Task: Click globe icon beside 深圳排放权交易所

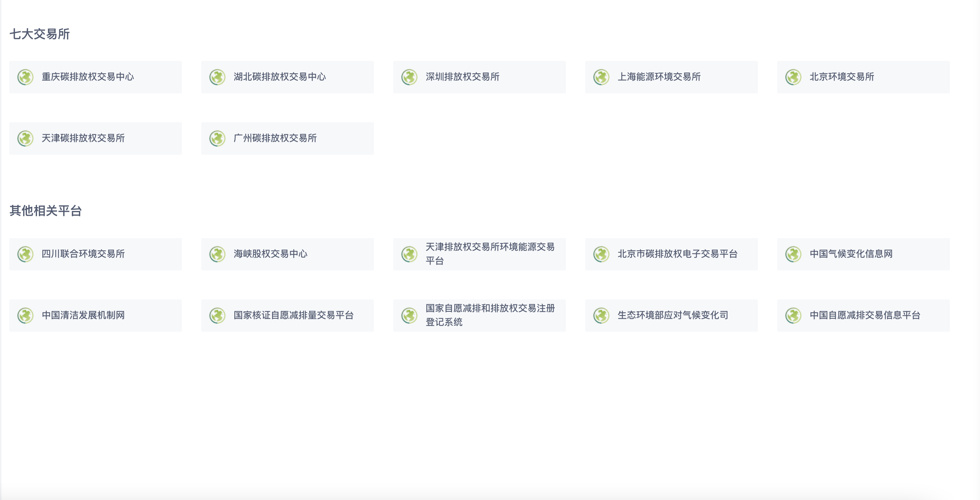Action: (409, 77)
